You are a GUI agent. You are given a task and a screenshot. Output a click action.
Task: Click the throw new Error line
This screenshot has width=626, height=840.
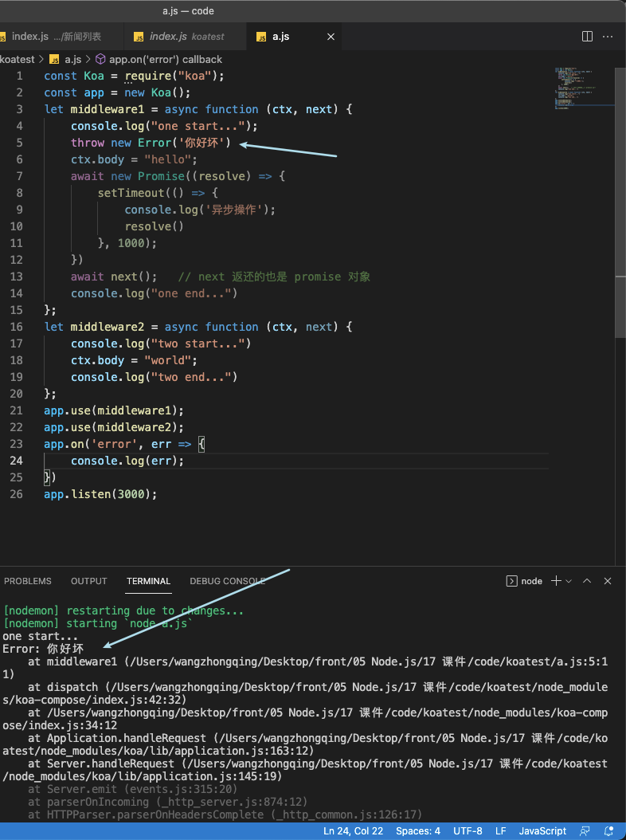151,143
